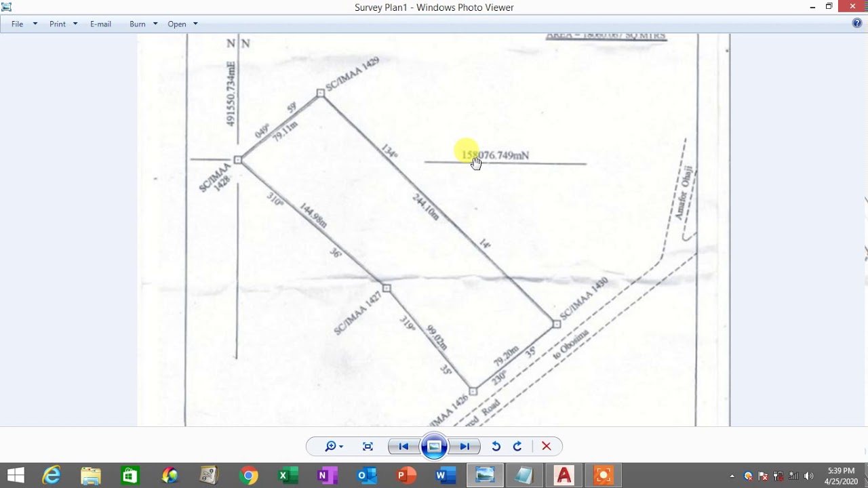Click the SC/IMAA 1430 beacon label

[584, 299]
